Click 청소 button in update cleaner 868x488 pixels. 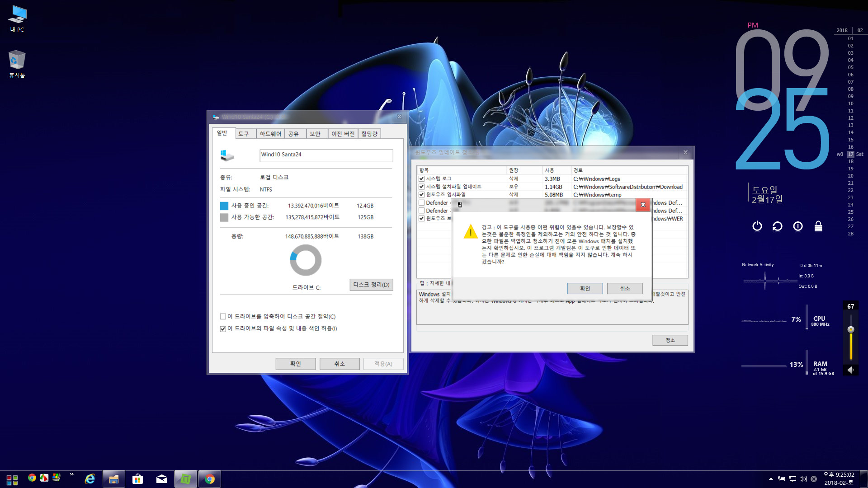tap(670, 340)
